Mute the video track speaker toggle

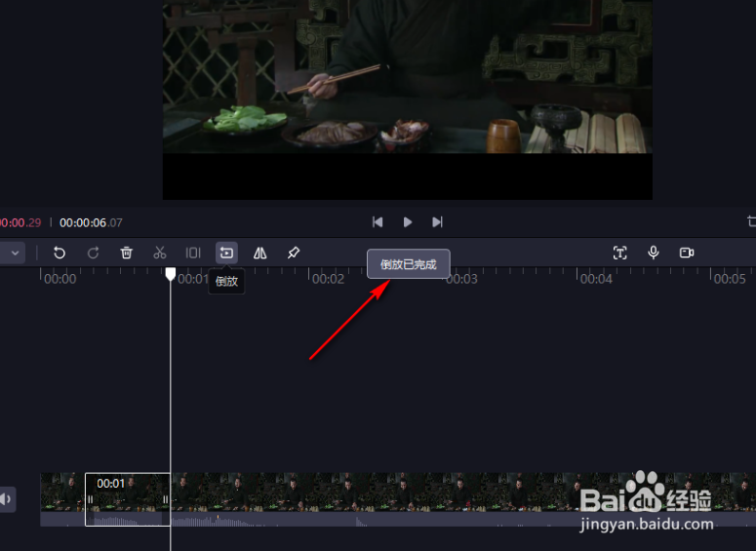7,499
